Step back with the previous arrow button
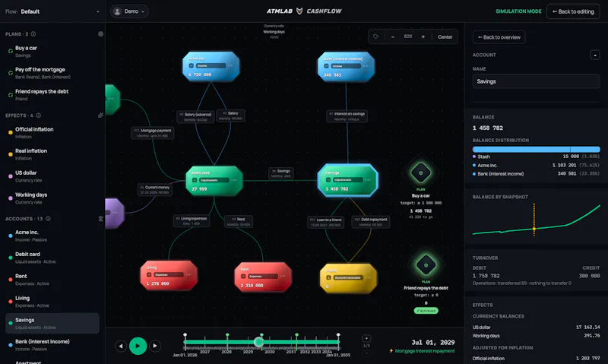This screenshot has height=364, width=608. pos(121,346)
